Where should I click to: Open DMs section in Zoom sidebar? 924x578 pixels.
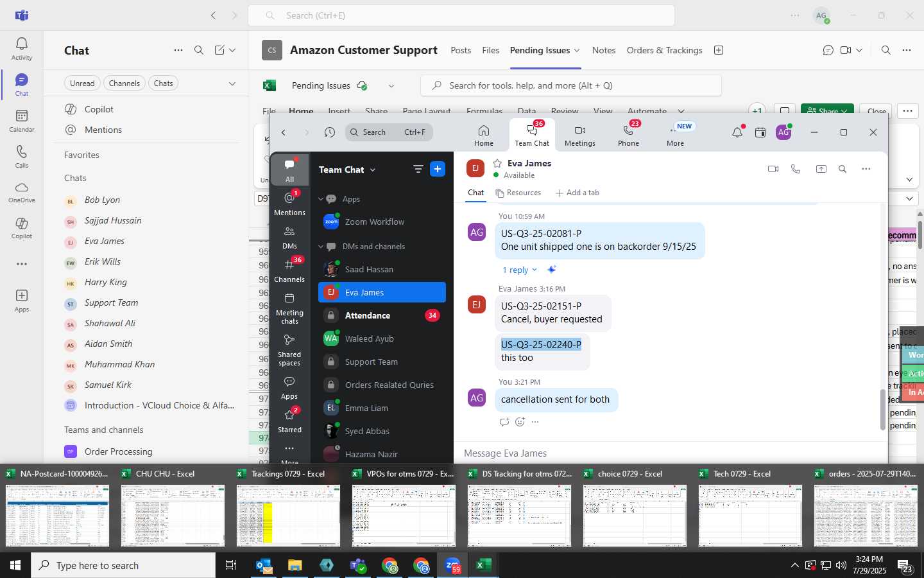(x=290, y=237)
